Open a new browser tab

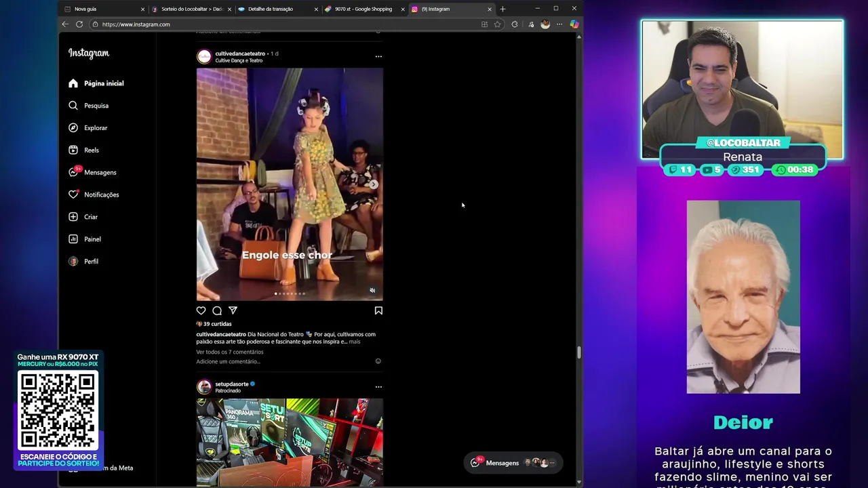point(502,9)
